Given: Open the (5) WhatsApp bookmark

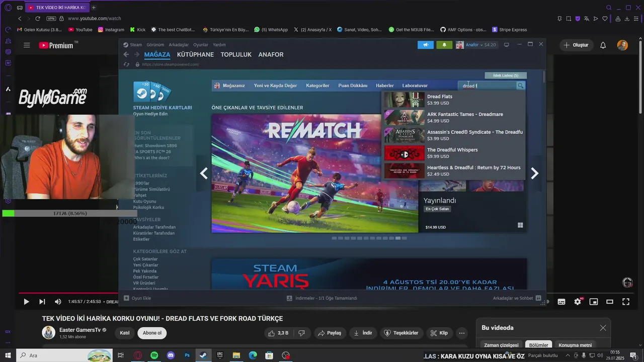Looking at the screenshot, I should tap(271, 30).
